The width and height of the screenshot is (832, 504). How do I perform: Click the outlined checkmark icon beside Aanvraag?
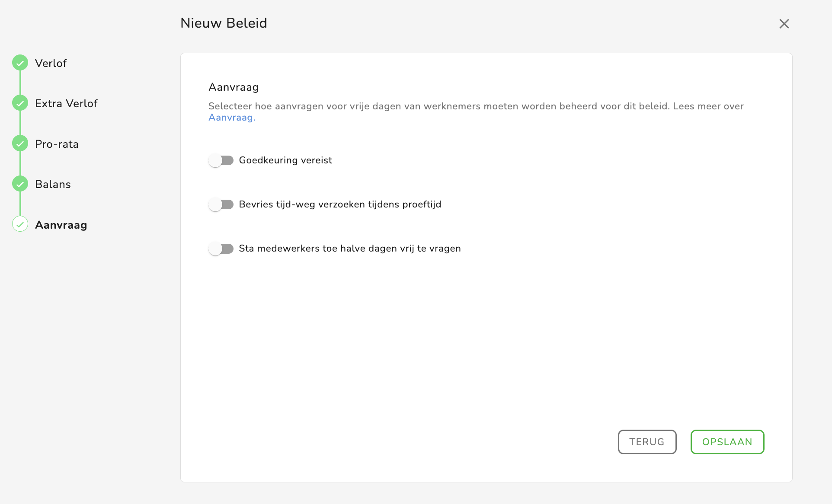(x=20, y=224)
